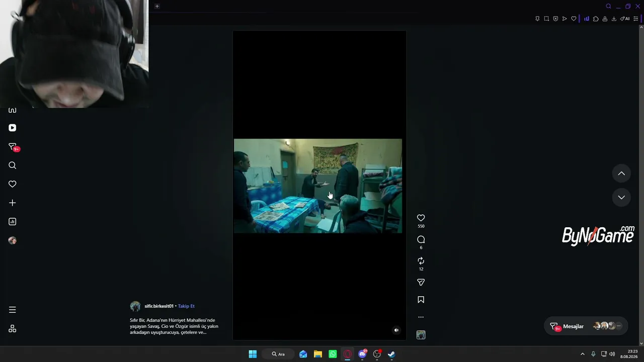Open WhatsApp from the taskbar
Screen dimensions: 644x362
[333, 354]
